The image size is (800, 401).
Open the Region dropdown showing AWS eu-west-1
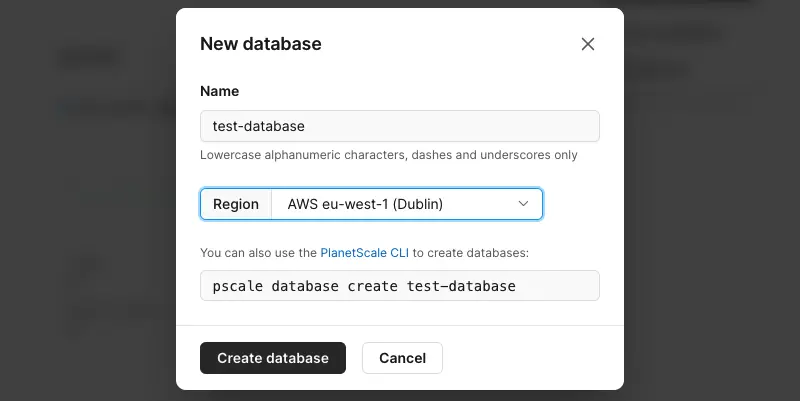point(407,204)
